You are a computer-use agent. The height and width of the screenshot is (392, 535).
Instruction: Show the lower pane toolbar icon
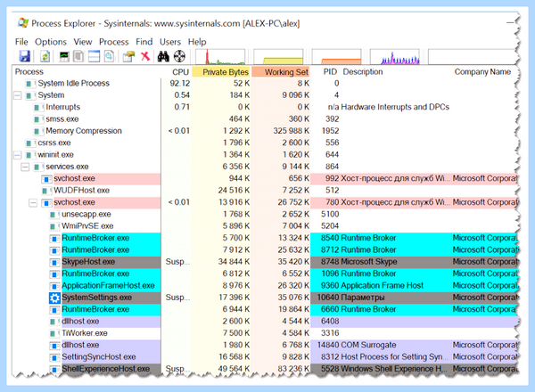coord(94,56)
